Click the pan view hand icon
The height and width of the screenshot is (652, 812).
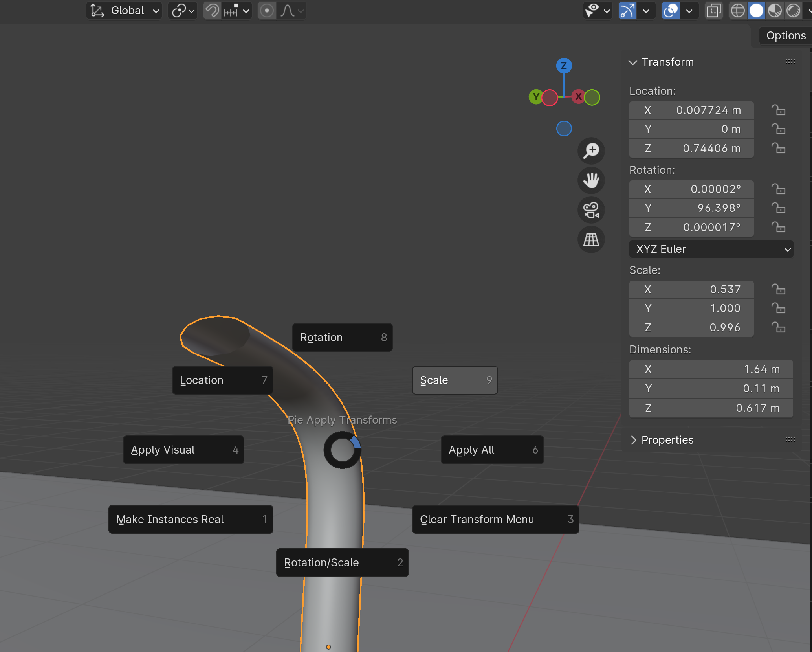pos(591,180)
